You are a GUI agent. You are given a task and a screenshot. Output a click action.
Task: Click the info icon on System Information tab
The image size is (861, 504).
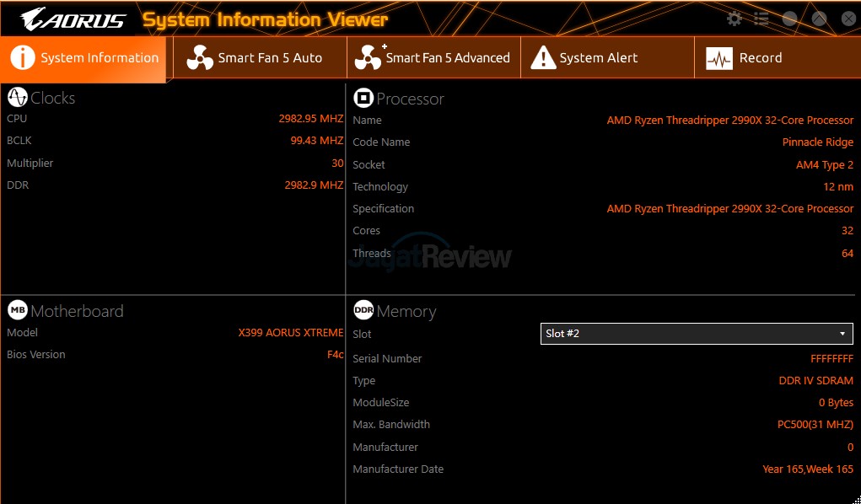pyautogui.click(x=22, y=58)
